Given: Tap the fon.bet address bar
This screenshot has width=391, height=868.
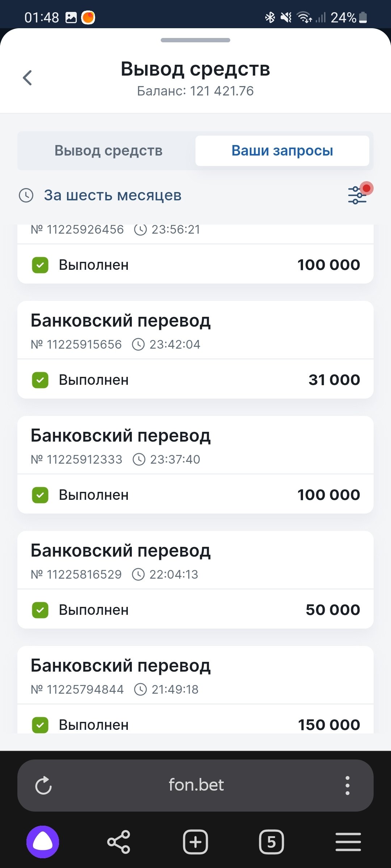Looking at the screenshot, I should click(196, 785).
